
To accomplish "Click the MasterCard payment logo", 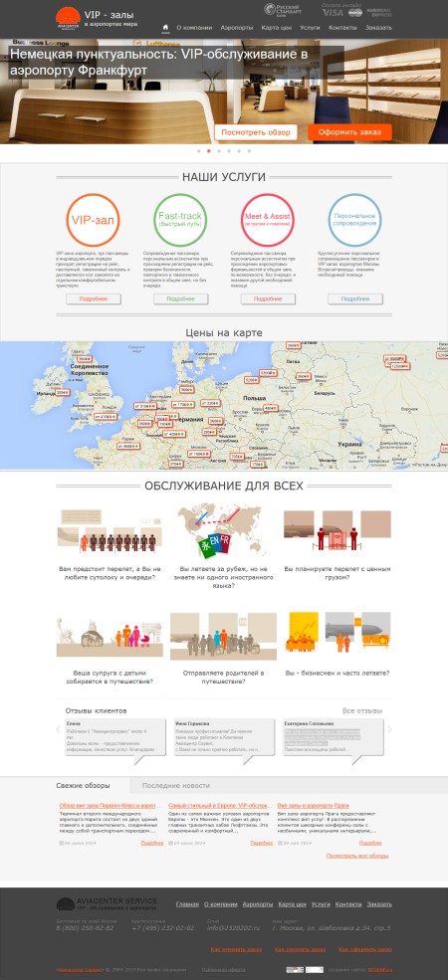I will pos(355,13).
